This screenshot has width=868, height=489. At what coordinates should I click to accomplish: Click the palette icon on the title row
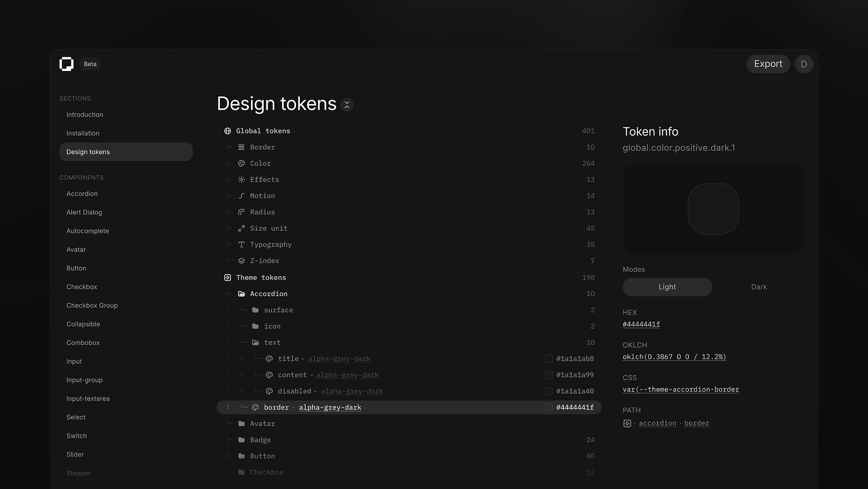(x=269, y=359)
